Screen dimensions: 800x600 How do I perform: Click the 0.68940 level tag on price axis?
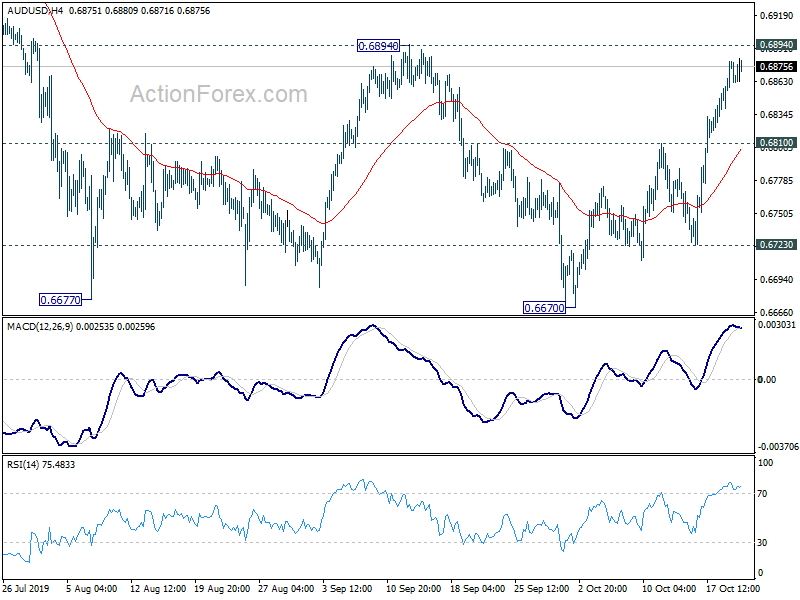click(x=776, y=45)
